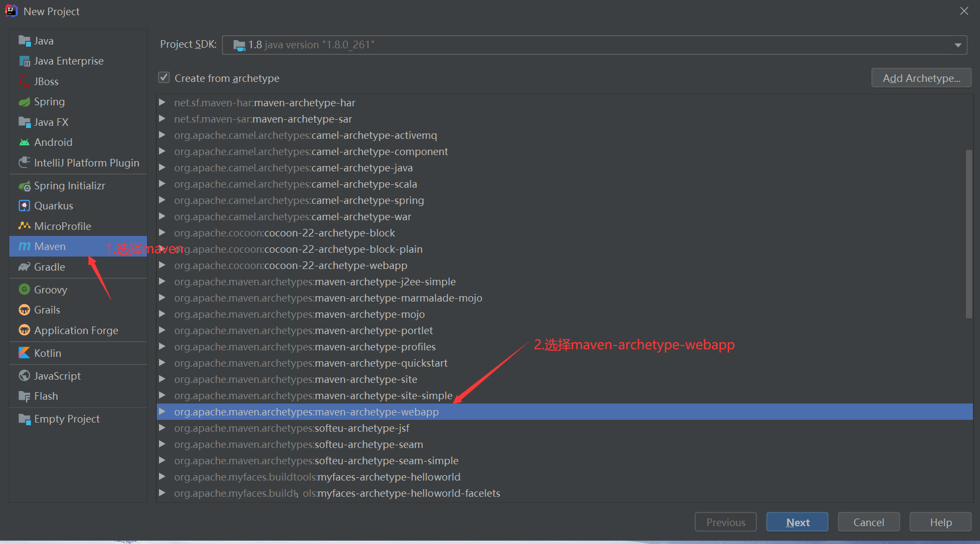Viewport: 980px width, 544px height.
Task: Select the Quarkus icon
Action: tap(24, 206)
